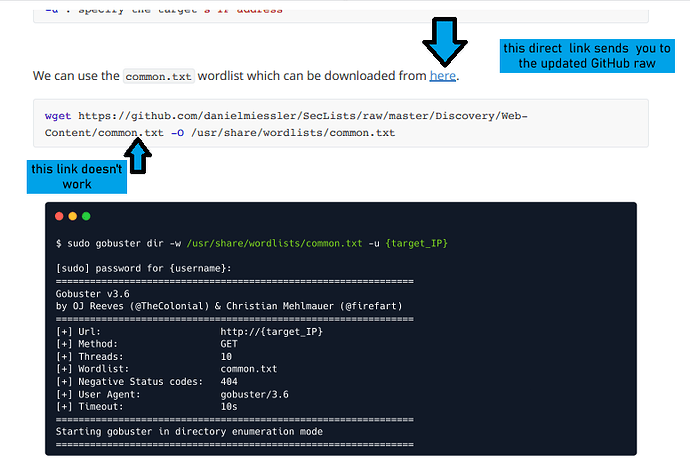
Task: Click the '[+] Negative Status codes:' label
Action: tap(129, 382)
